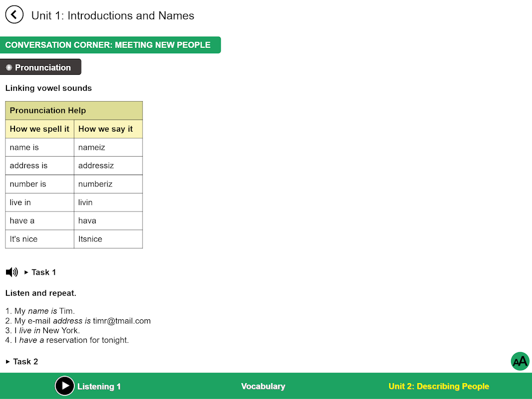Tap the green text size AA button
The height and width of the screenshot is (399, 532).
[520, 361]
